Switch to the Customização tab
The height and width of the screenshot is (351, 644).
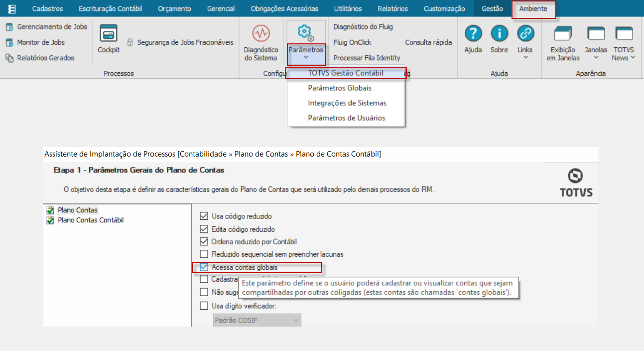coord(444,8)
